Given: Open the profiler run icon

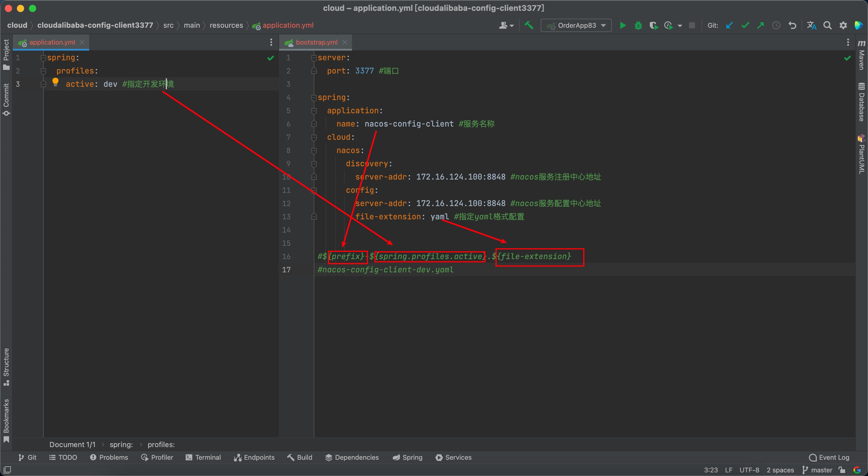Looking at the screenshot, I should (x=668, y=25).
